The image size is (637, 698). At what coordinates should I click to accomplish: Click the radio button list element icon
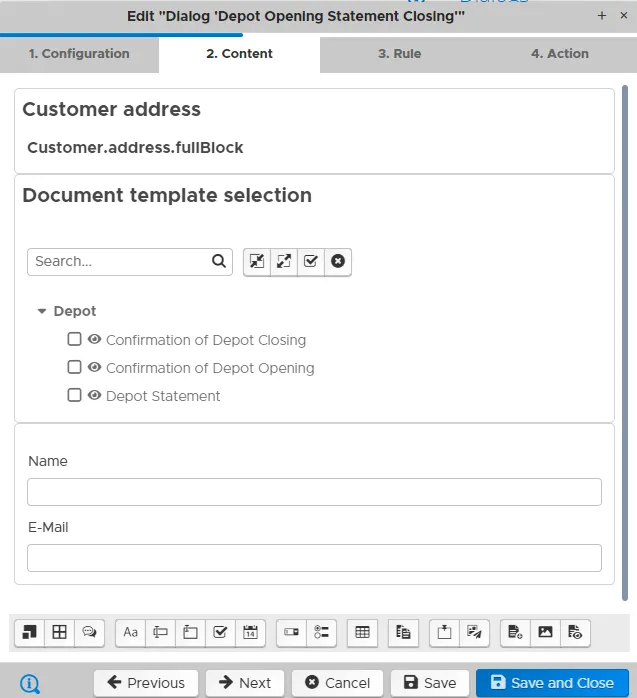(x=321, y=632)
